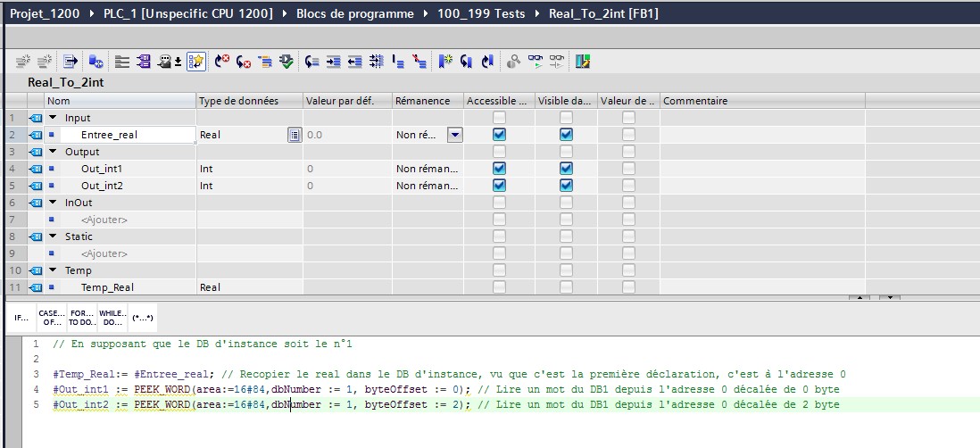The height and width of the screenshot is (448, 980).
Task: Uncheck Accessible checkbox for Entree_real
Action: (499, 135)
